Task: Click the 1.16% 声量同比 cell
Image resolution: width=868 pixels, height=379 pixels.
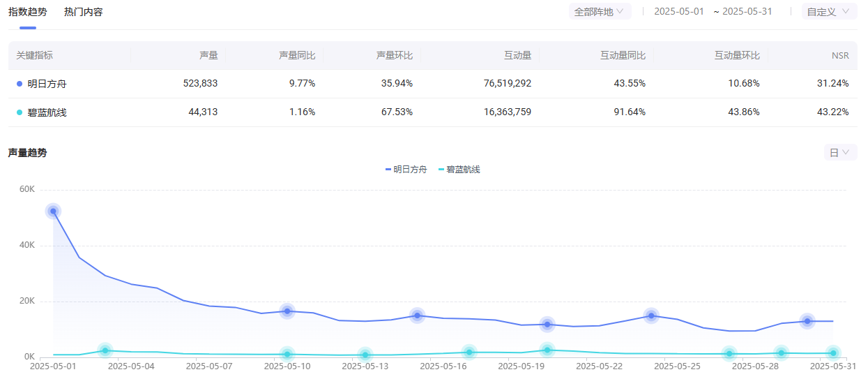Action: [303, 112]
